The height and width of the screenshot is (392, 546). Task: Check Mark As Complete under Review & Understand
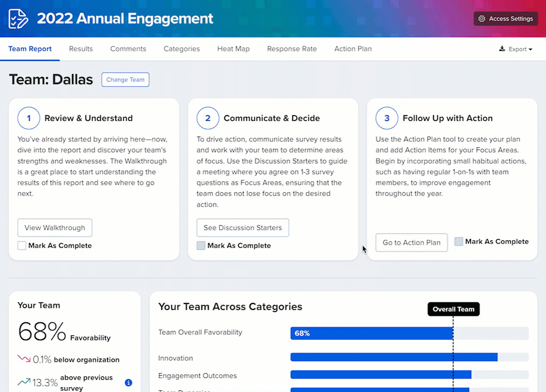22,246
